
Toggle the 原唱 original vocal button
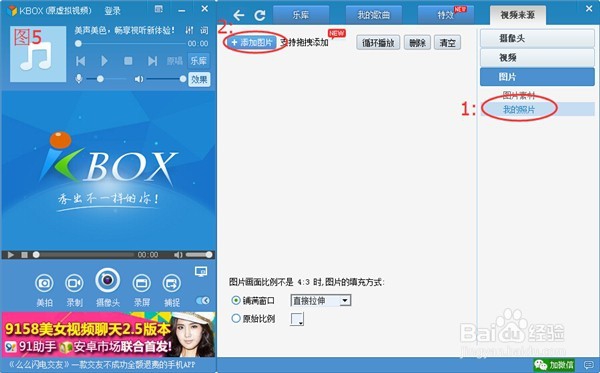click(174, 61)
